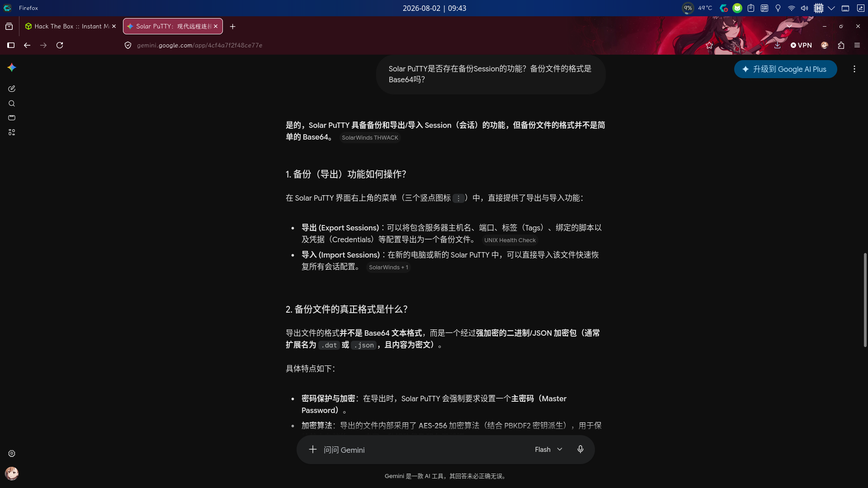Click the user question bubble about Session备份
This screenshot has height=488, width=868.
coord(491,74)
